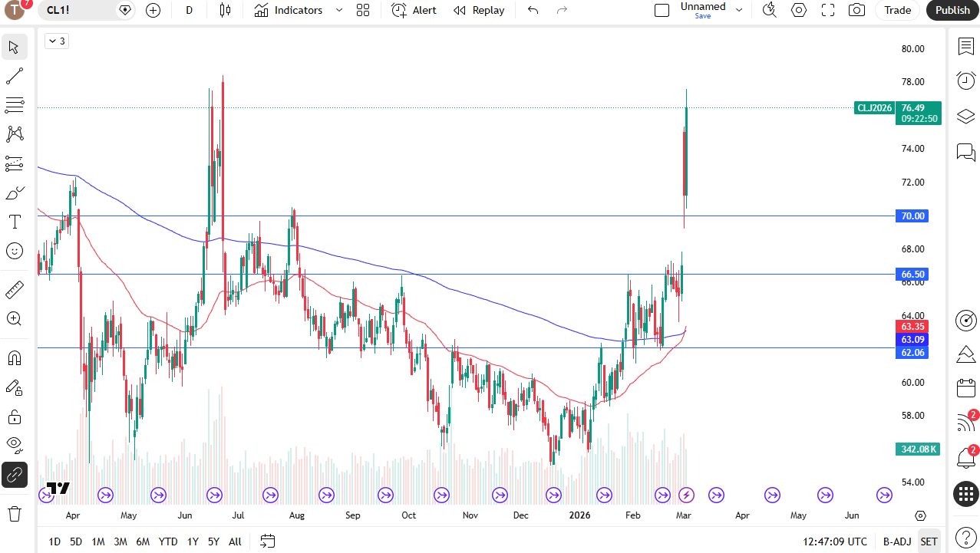Open the Unnamed layout dropdown arrow
The width and height of the screenshot is (980, 553).
(739, 10)
